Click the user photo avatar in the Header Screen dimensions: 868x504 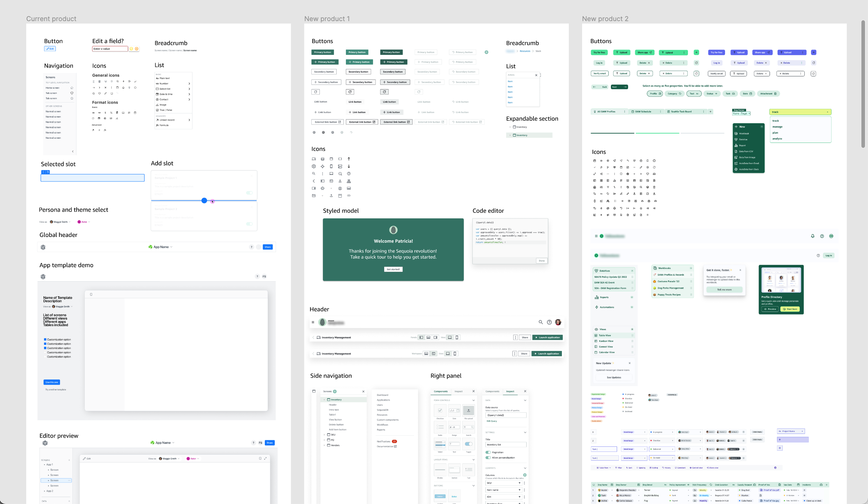coord(558,322)
